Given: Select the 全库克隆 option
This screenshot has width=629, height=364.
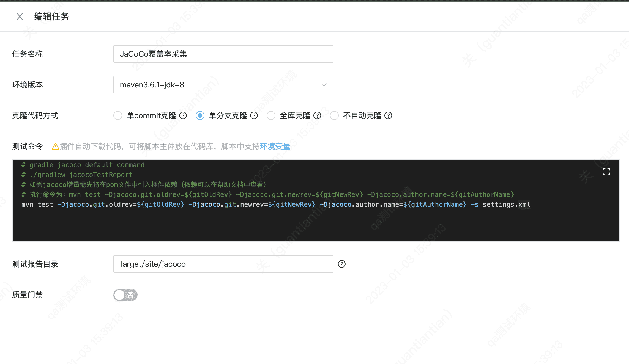Looking at the screenshot, I should tap(271, 115).
